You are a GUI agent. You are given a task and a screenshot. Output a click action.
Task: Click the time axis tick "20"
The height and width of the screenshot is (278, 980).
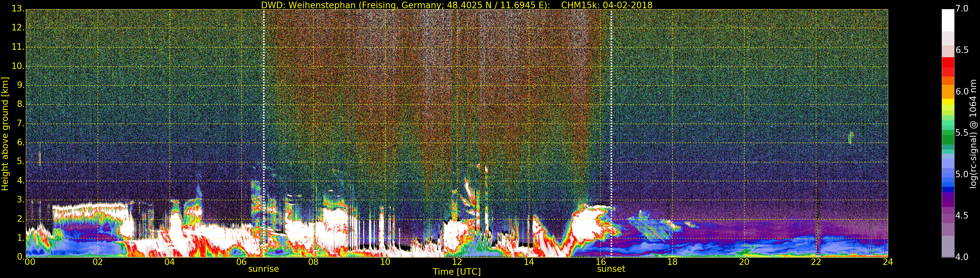744,262
